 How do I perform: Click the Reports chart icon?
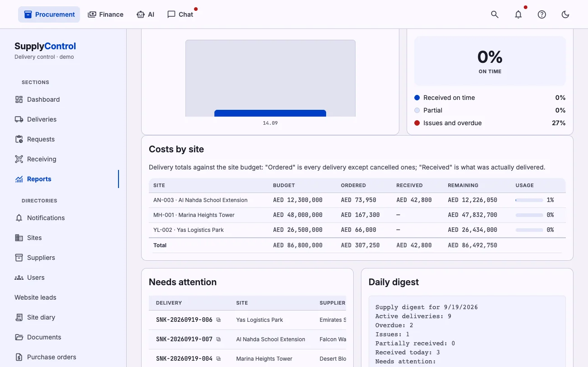pos(19,179)
